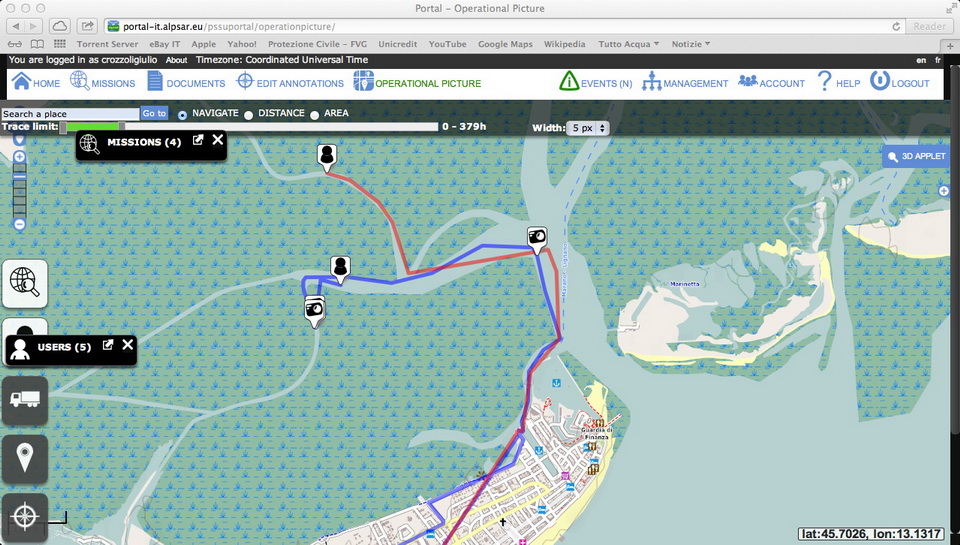
Task: Open the location pin sidebar panel
Action: tap(25, 458)
